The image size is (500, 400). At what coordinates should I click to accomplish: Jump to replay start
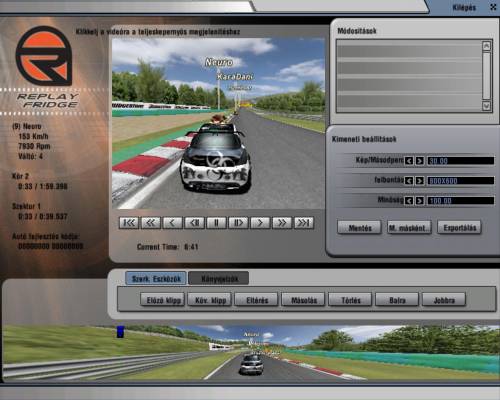(x=129, y=223)
